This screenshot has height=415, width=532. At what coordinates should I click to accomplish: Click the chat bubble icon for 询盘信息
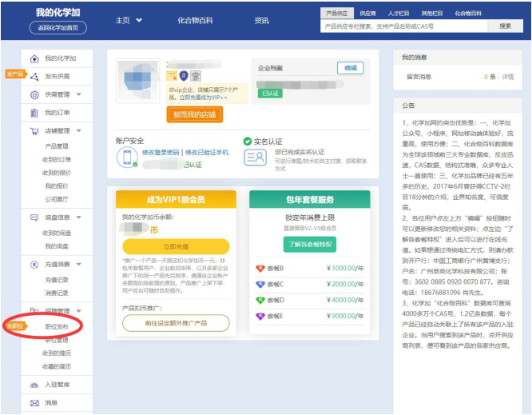click(34, 217)
